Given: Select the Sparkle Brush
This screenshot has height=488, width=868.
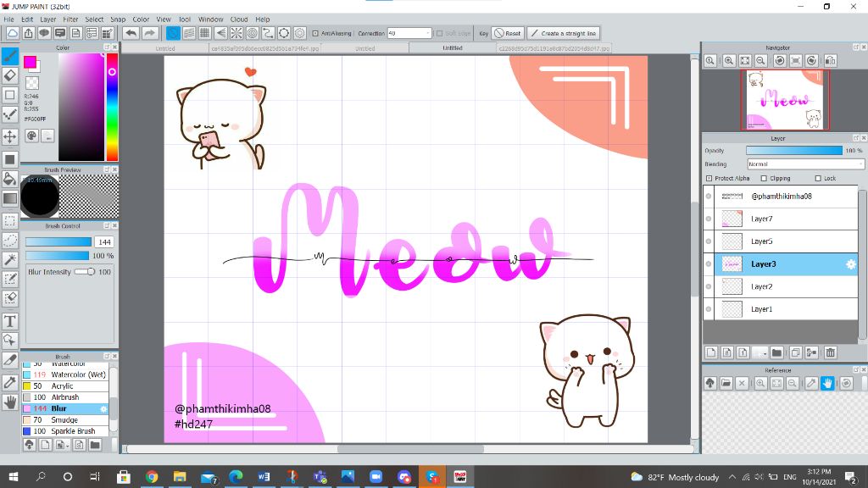Looking at the screenshot, I should point(65,431).
